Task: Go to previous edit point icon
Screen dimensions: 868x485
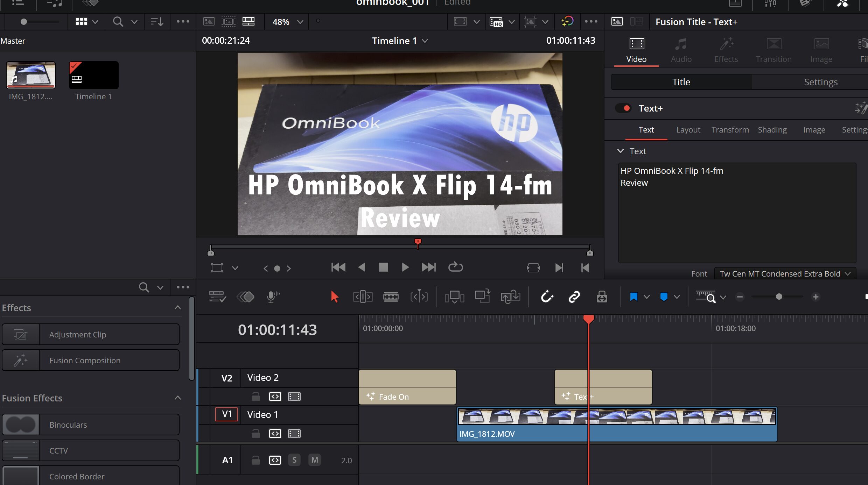Action: pyautogui.click(x=585, y=268)
